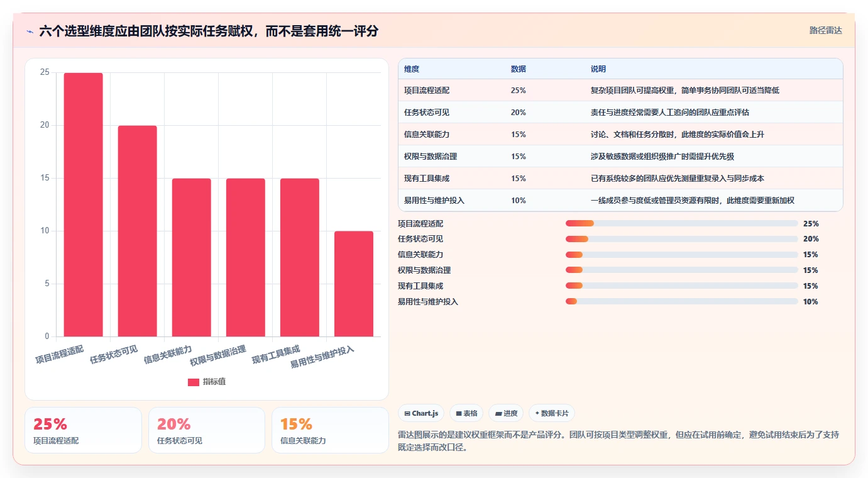Click the main title about 六个选型维度

click(x=209, y=31)
